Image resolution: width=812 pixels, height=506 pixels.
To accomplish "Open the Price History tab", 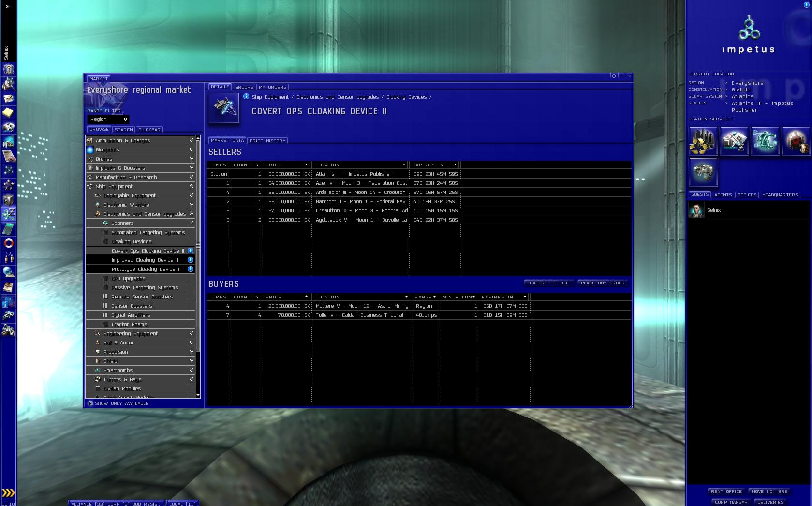I will pos(267,141).
